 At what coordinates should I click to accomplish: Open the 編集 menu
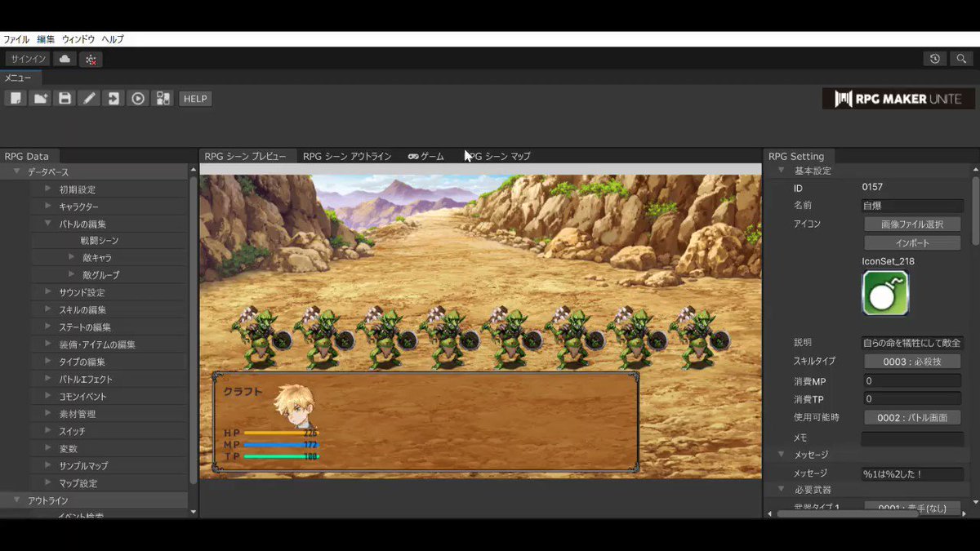click(46, 39)
